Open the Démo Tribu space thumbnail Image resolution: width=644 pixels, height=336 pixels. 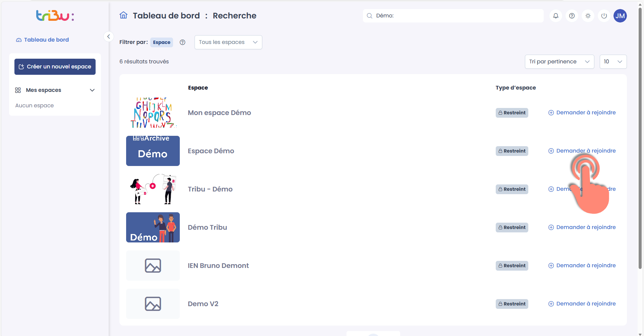pyautogui.click(x=153, y=227)
